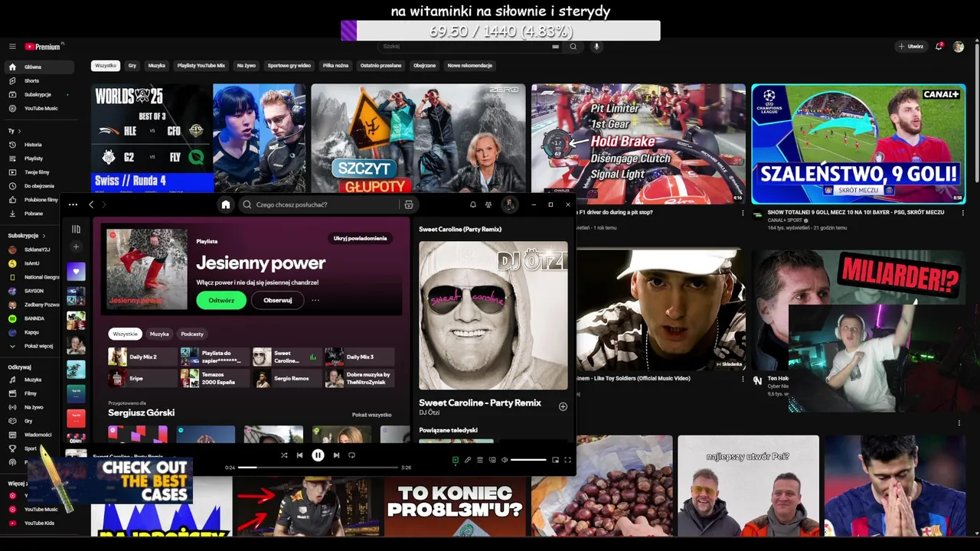Go back with Spotify's left arrow
The image size is (980, 551).
coord(91,204)
